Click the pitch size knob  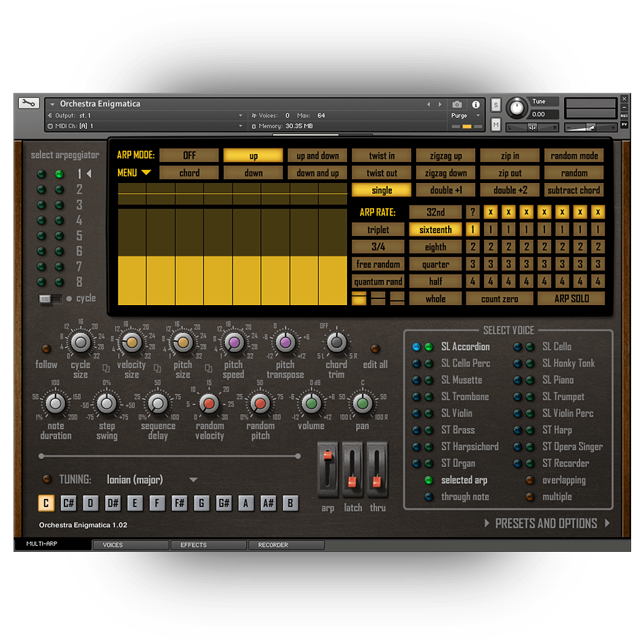(x=183, y=342)
